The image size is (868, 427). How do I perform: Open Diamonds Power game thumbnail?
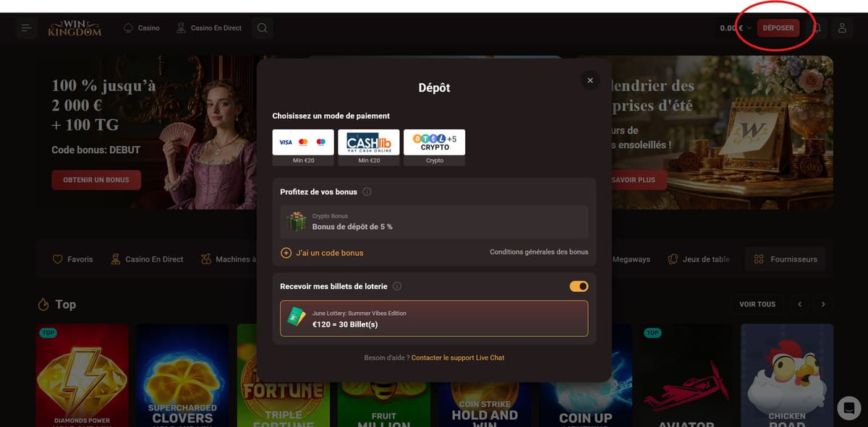[82, 375]
